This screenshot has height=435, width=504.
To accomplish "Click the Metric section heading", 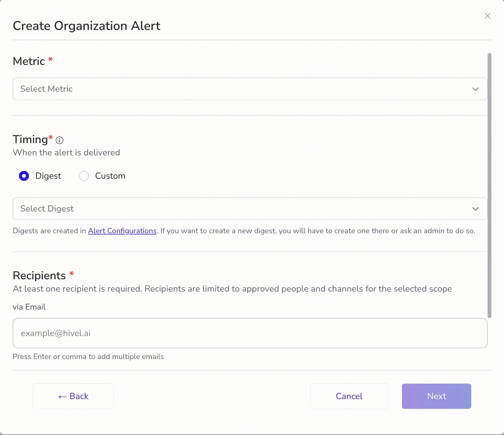I will pyautogui.click(x=29, y=61).
